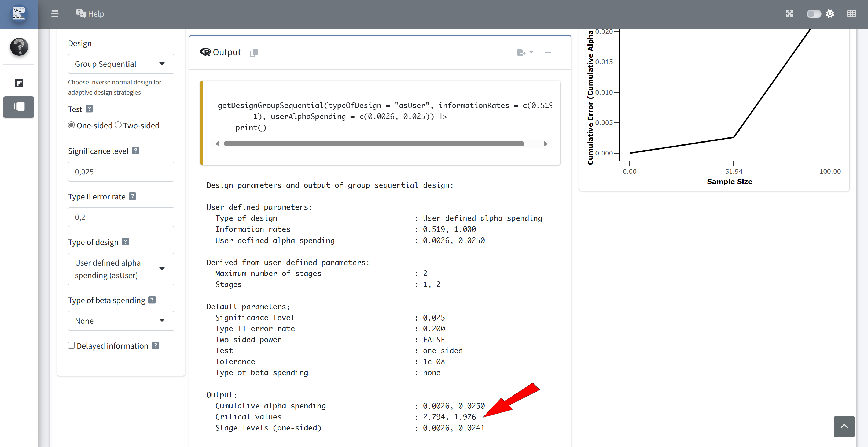The image size is (868, 447).
Task: Enable the Delayed information checkbox
Action: [x=71, y=345]
